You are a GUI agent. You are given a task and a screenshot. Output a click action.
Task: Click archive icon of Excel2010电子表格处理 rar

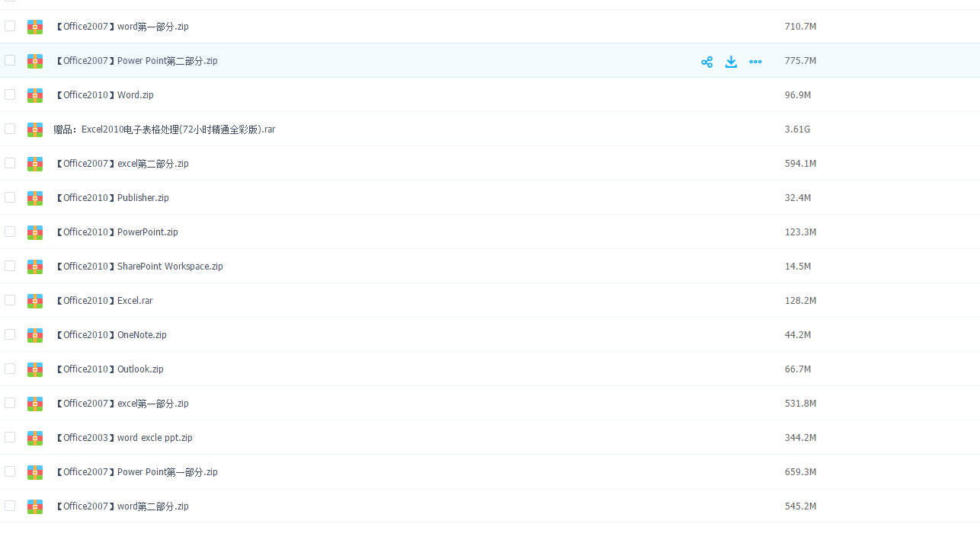pyautogui.click(x=35, y=129)
